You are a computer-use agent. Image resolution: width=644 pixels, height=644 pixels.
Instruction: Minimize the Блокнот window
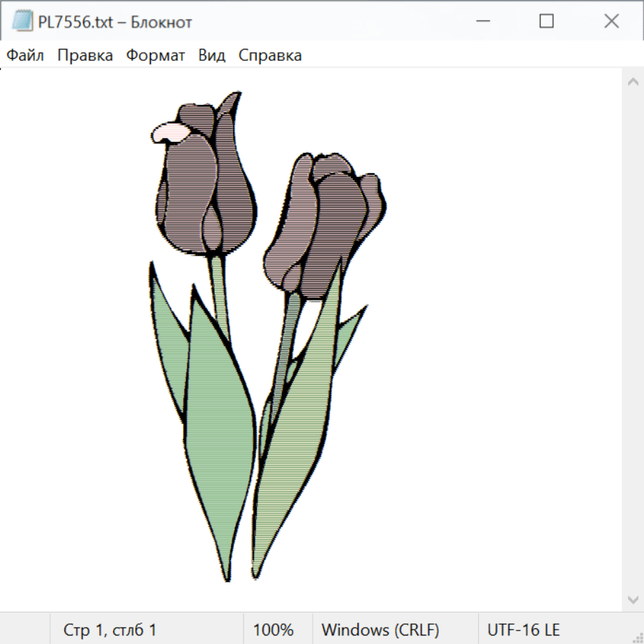pyautogui.click(x=482, y=21)
